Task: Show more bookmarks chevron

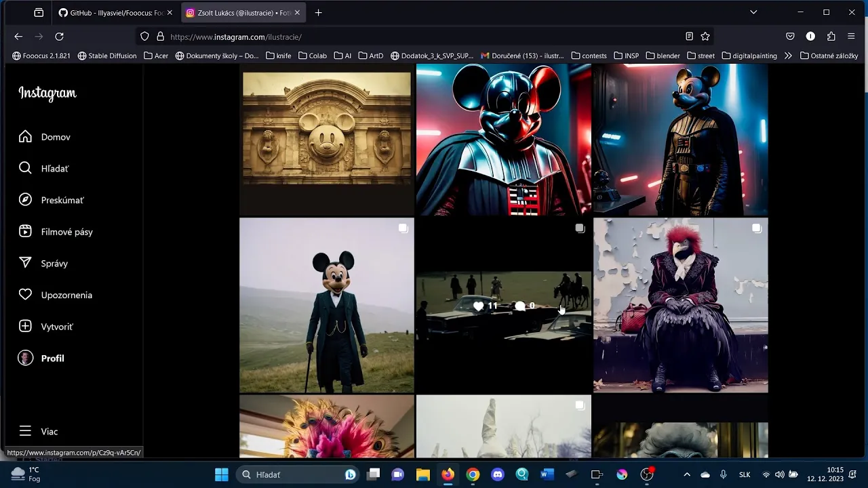Action: [x=788, y=56]
